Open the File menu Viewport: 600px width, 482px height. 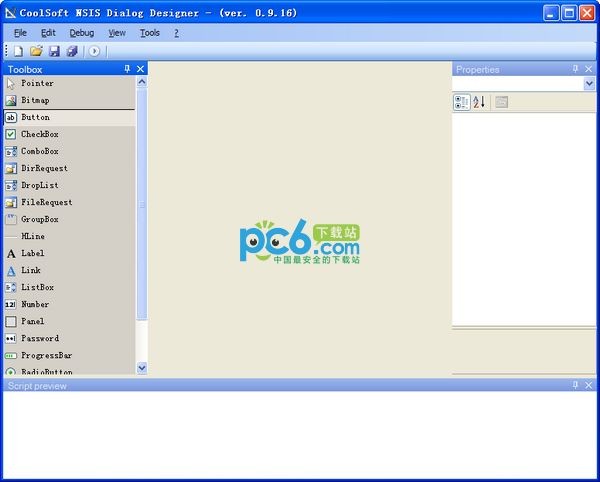[20, 33]
